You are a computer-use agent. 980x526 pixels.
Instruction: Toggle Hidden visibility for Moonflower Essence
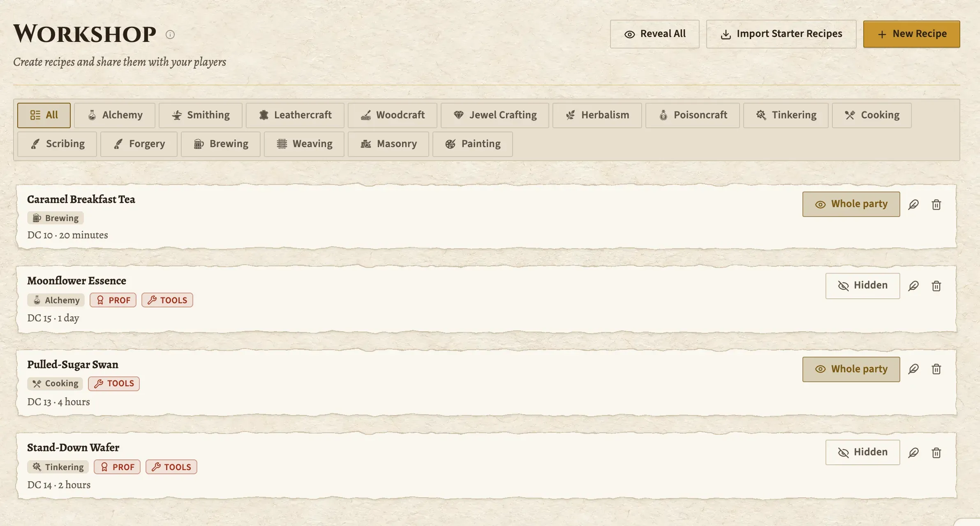point(862,286)
